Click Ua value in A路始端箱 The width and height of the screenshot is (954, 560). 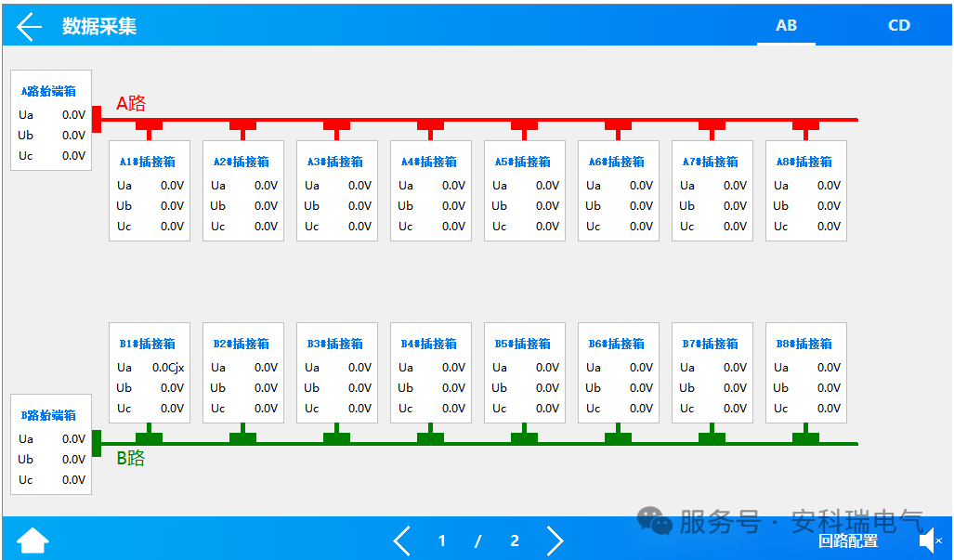pyautogui.click(x=73, y=115)
